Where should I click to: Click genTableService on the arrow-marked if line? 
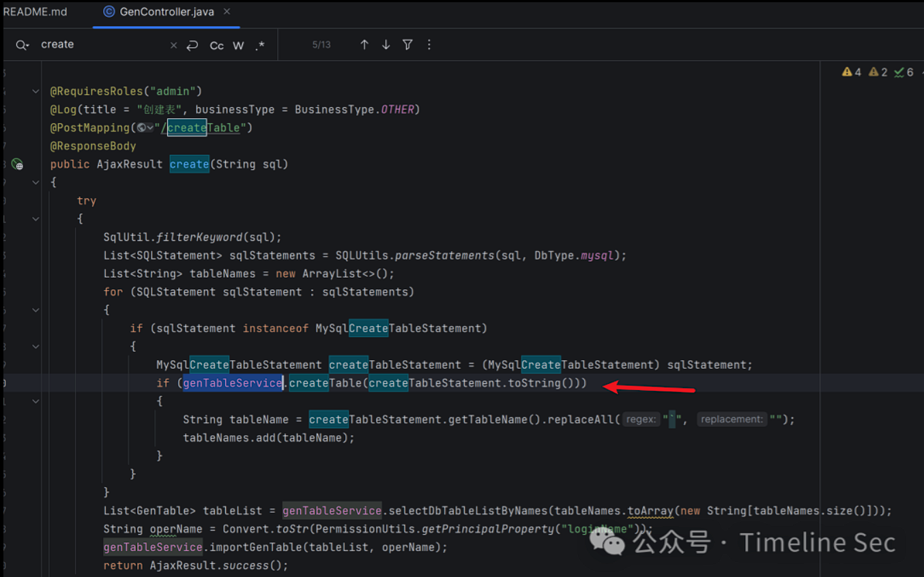pos(233,383)
